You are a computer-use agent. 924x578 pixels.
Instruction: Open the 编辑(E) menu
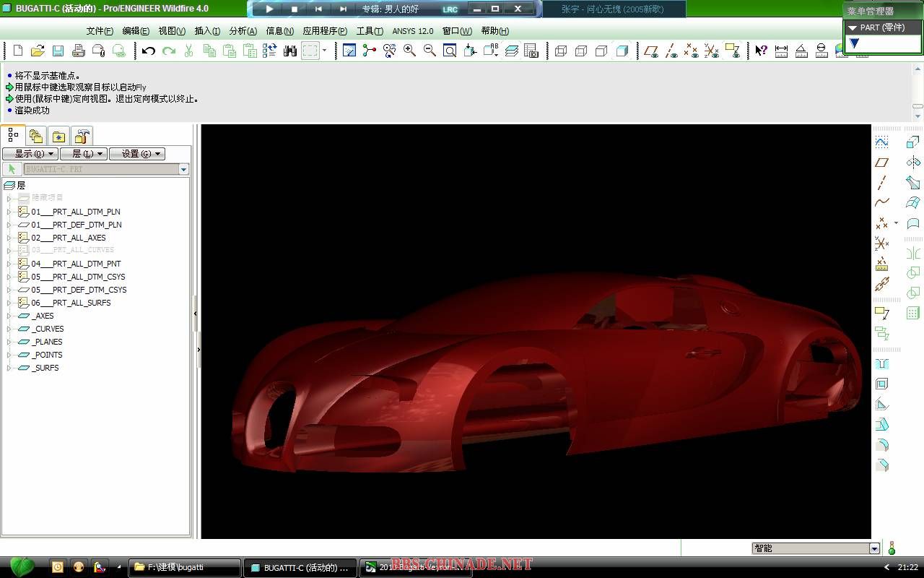point(136,31)
